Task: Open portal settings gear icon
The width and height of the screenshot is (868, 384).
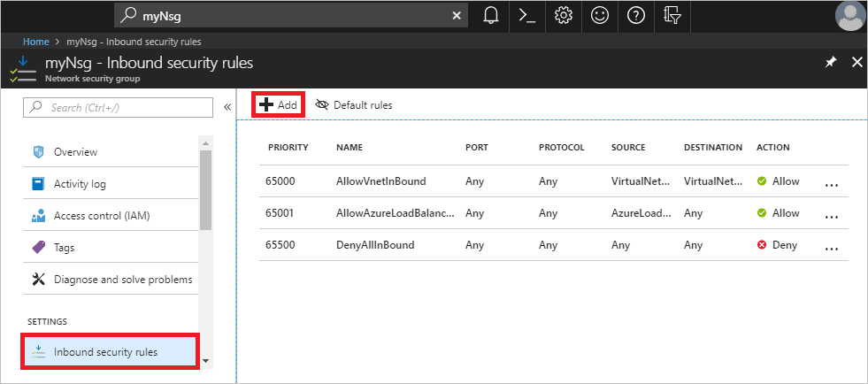Action: (563, 16)
